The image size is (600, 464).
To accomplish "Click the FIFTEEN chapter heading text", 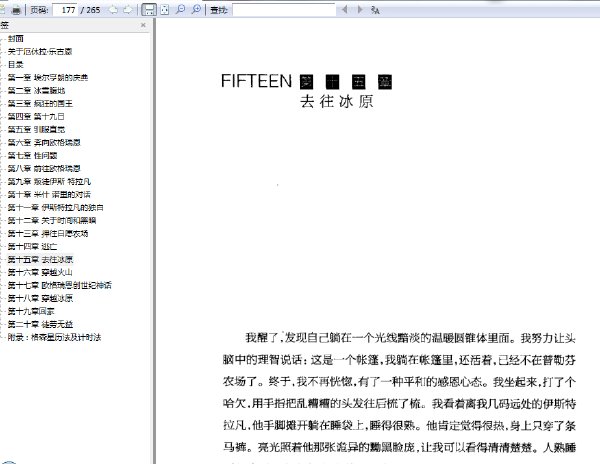I will pos(256,81).
